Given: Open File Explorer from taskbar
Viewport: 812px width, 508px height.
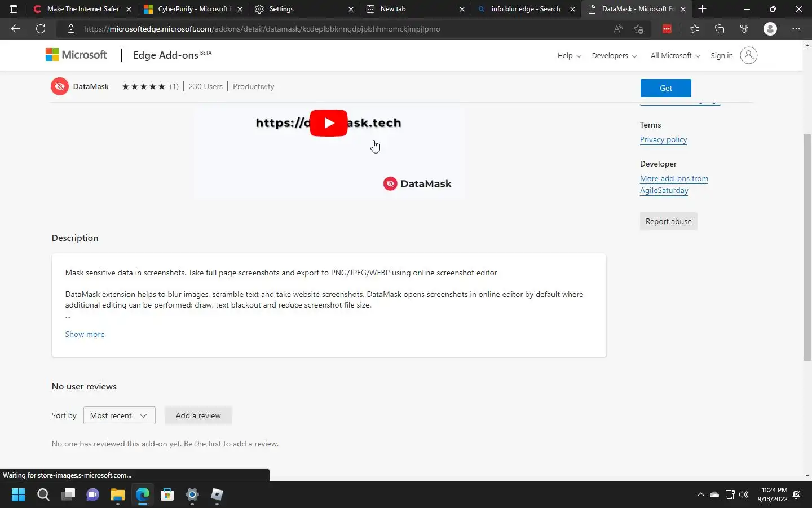Looking at the screenshot, I should (117, 495).
